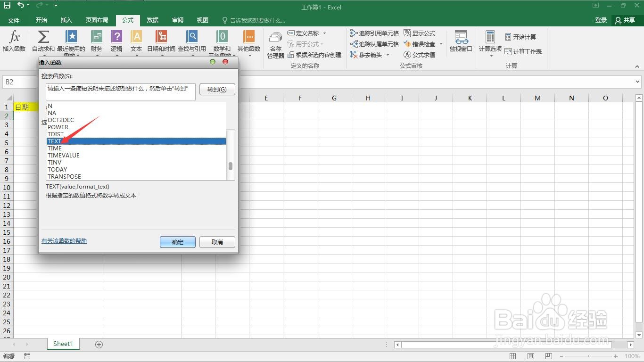Switch to the Page Layout (页面布局) tab

click(x=97, y=20)
